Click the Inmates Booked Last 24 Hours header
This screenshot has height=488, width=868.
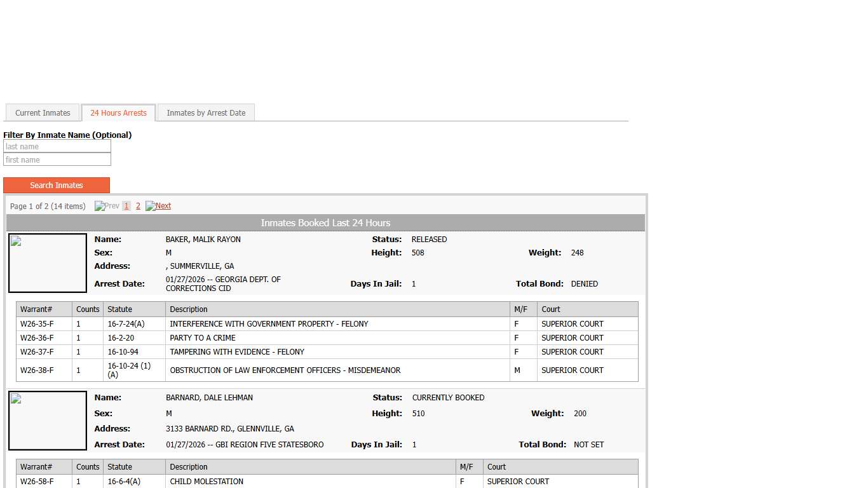[x=325, y=223]
